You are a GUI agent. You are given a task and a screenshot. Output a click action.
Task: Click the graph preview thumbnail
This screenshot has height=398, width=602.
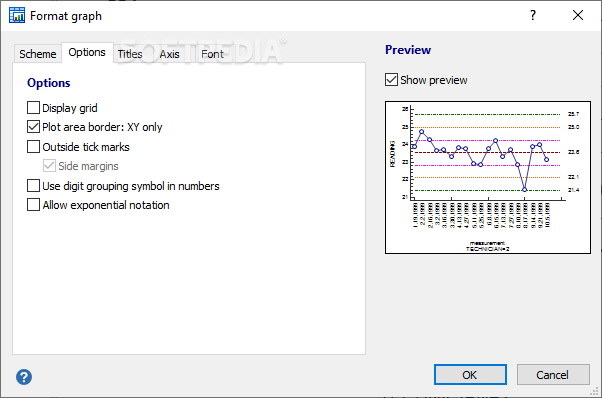(488, 177)
